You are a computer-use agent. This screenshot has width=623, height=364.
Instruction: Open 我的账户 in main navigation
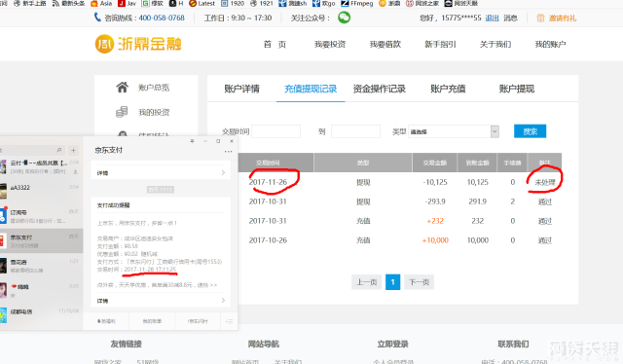click(x=550, y=44)
